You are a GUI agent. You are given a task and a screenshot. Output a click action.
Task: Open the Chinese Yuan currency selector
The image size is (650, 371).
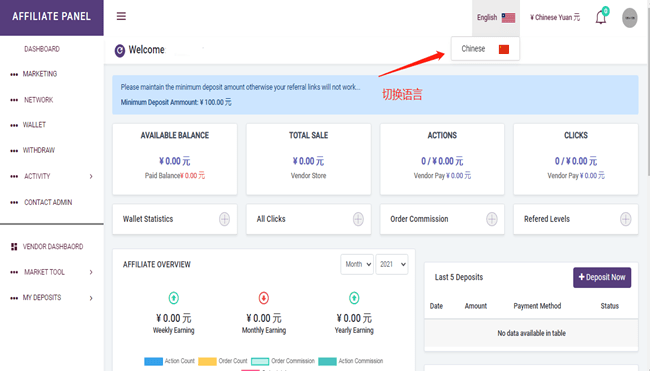click(555, 17)
